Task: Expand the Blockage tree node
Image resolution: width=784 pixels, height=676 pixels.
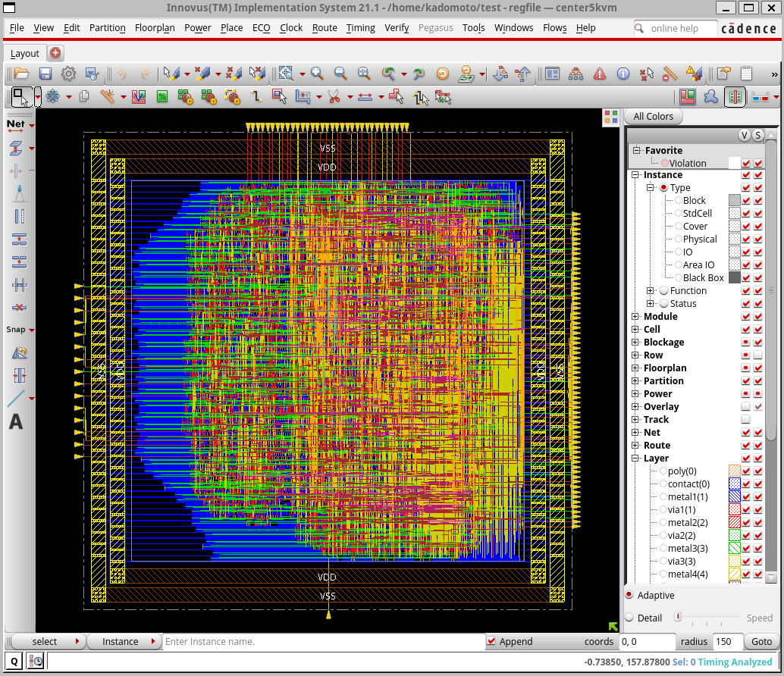Action: tap(635, 343)
